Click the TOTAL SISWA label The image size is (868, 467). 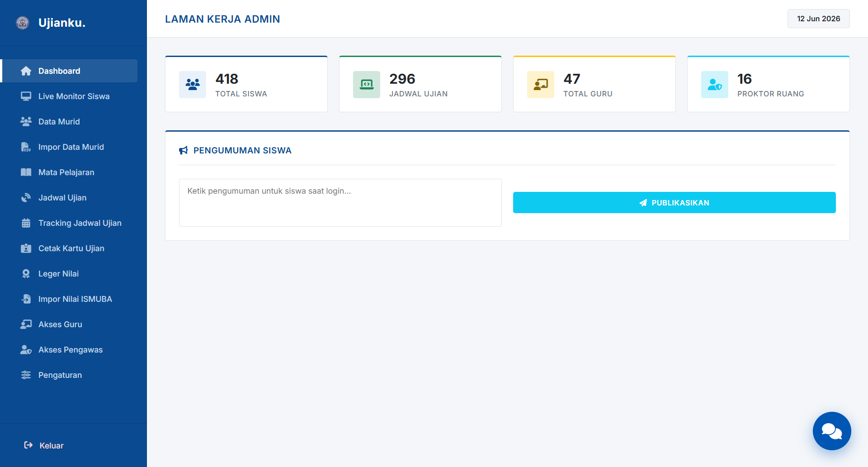(x=241, y=94)
